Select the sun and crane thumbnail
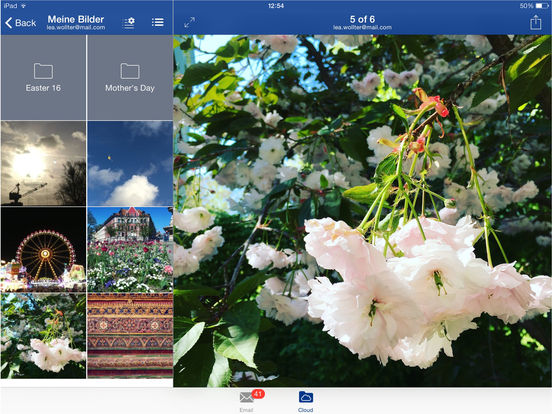This screenshot has width=552, height=414. click(x=43, y=163)
